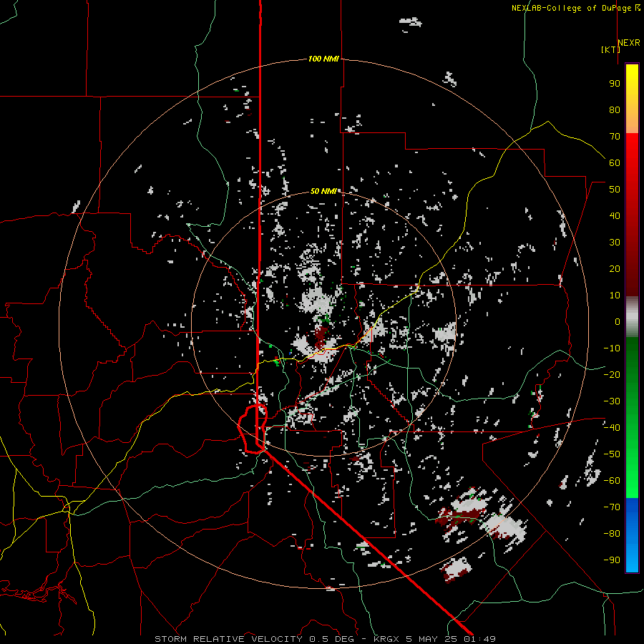Click the Storm Relative Velocity caption text
644x644 pixels.
tap(326, 639)
